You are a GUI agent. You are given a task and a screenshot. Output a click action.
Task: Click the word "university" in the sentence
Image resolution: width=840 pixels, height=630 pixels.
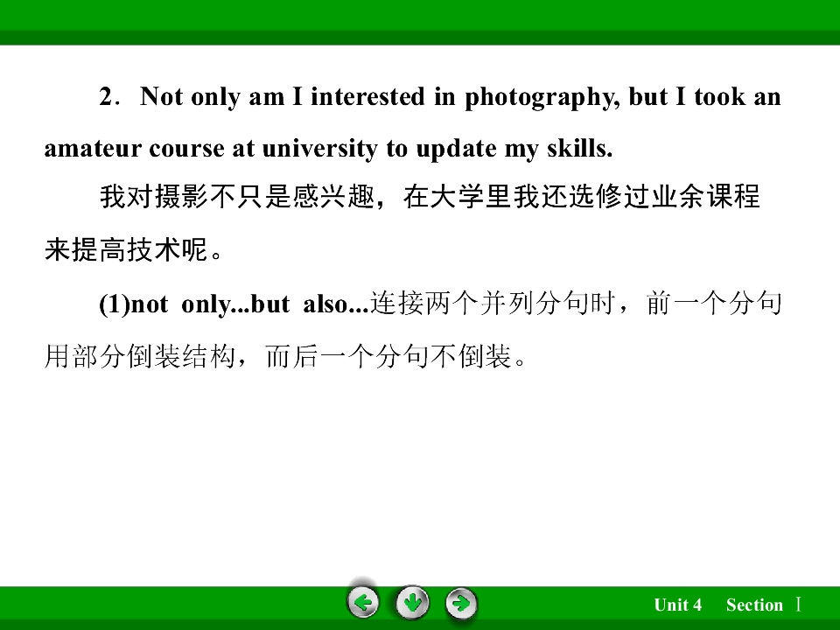(x=320, y=149)
